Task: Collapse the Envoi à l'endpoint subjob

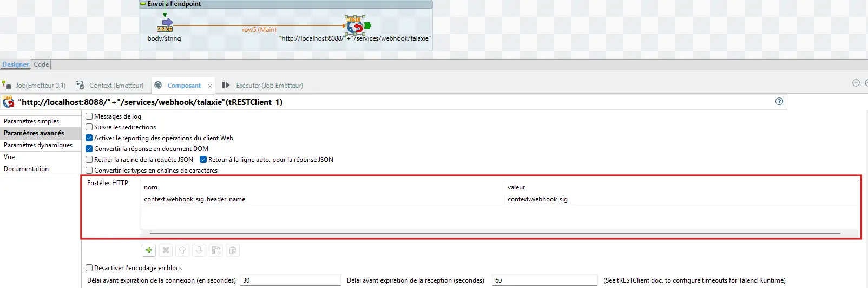Action: 143,4
